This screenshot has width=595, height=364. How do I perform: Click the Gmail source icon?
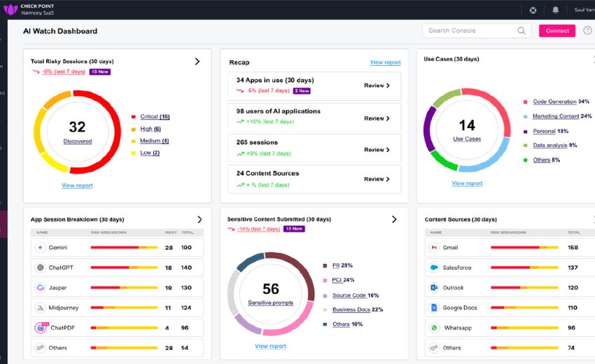pyautogui.click(x=434, y=248)
